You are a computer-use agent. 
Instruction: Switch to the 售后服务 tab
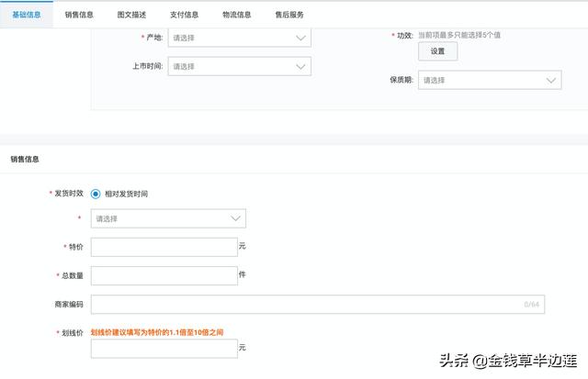(289, 15)
